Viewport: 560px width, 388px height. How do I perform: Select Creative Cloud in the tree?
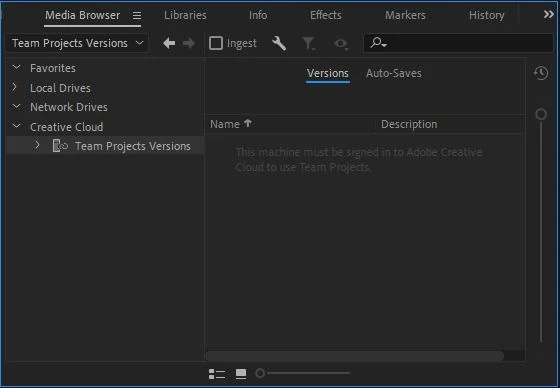coord(66,127)
